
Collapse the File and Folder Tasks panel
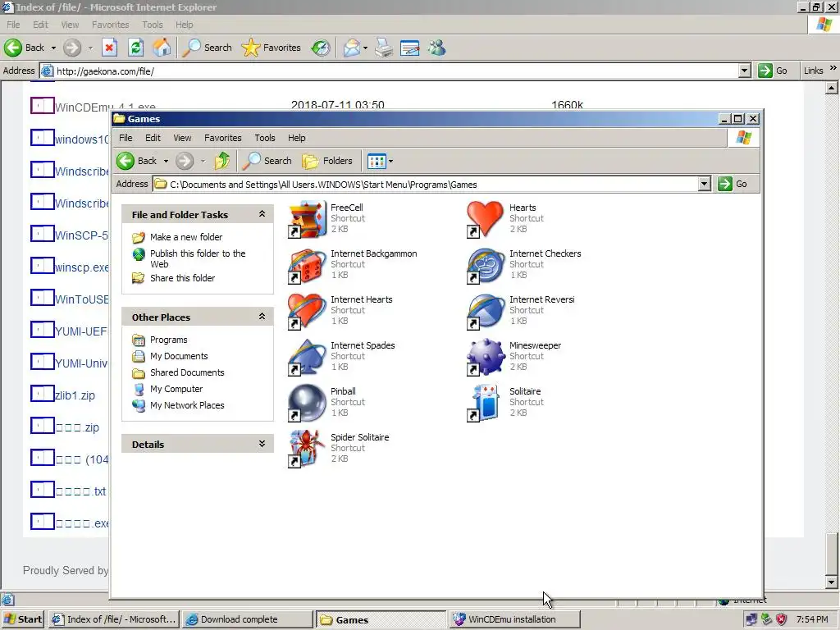tap(262, 214)
